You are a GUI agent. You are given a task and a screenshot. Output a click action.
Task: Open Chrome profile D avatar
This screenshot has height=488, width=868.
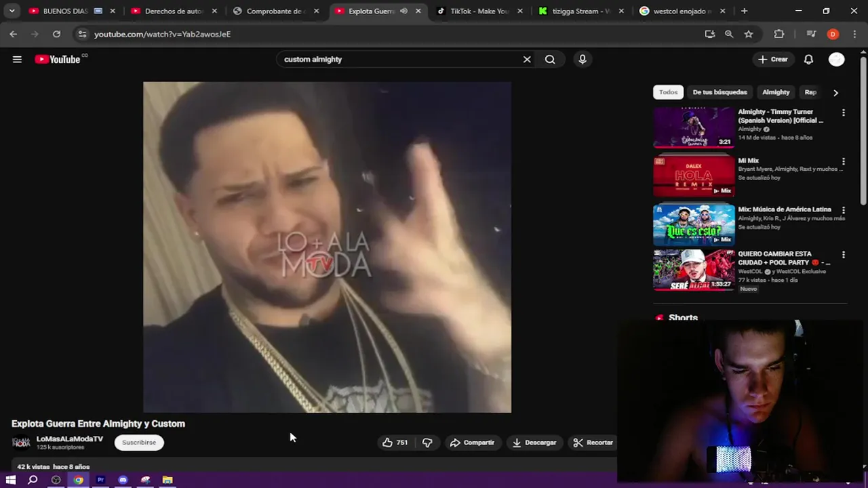(x=833, y=34)
